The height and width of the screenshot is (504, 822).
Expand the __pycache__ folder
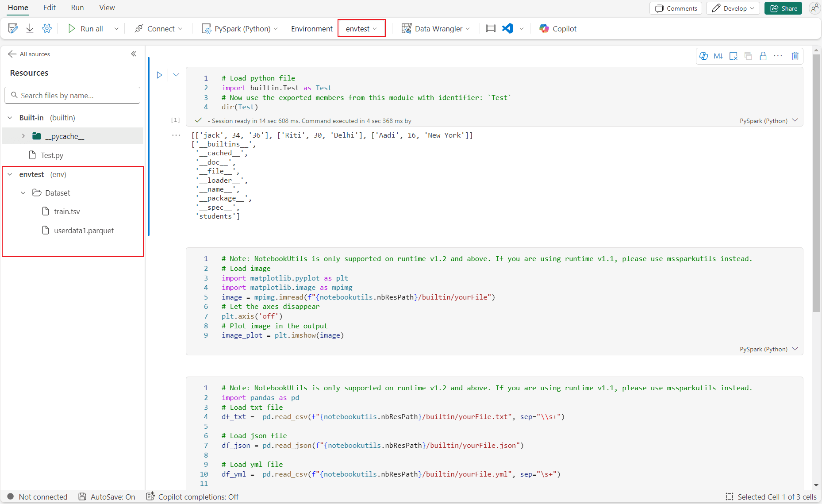pos(23,136)
